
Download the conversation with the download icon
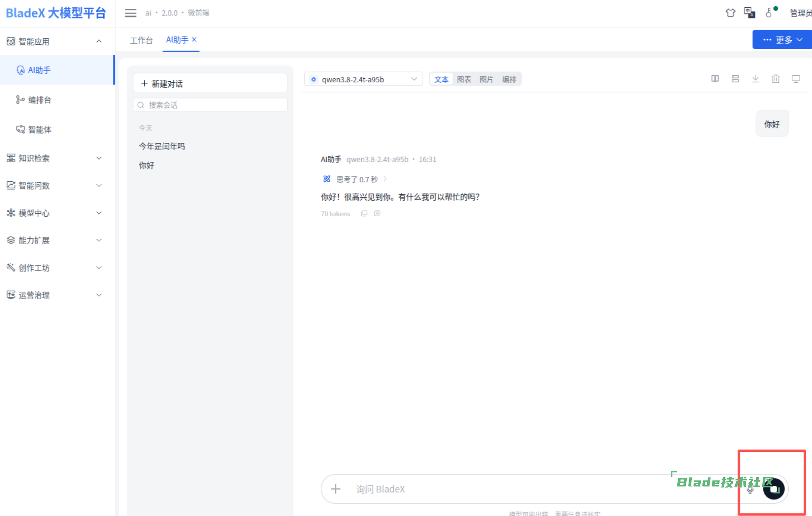tap(756, 79)
